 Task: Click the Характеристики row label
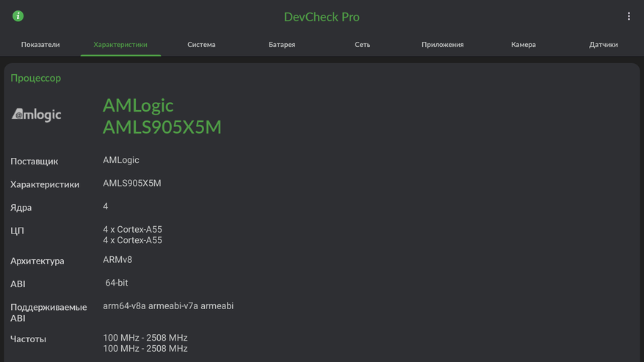[45, 184]
